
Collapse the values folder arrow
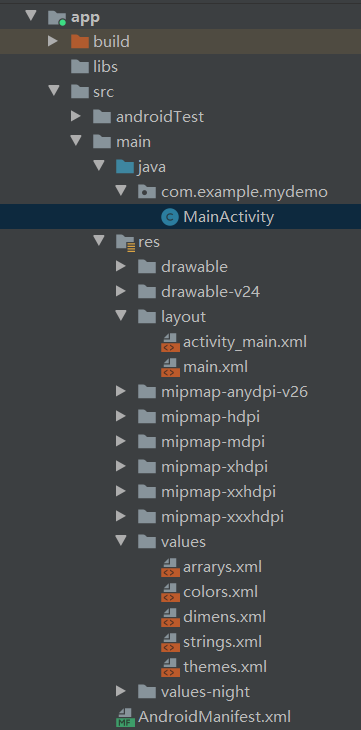coord(121,541)
